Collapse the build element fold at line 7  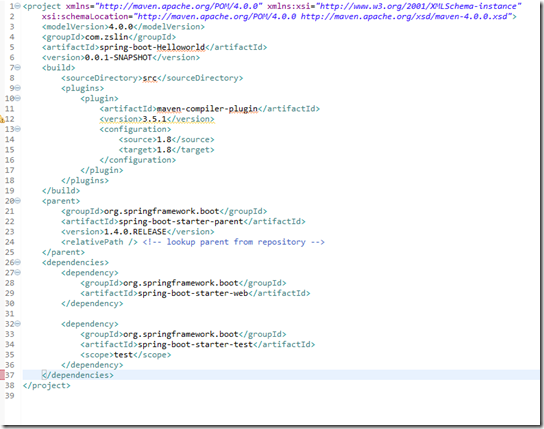18,68
